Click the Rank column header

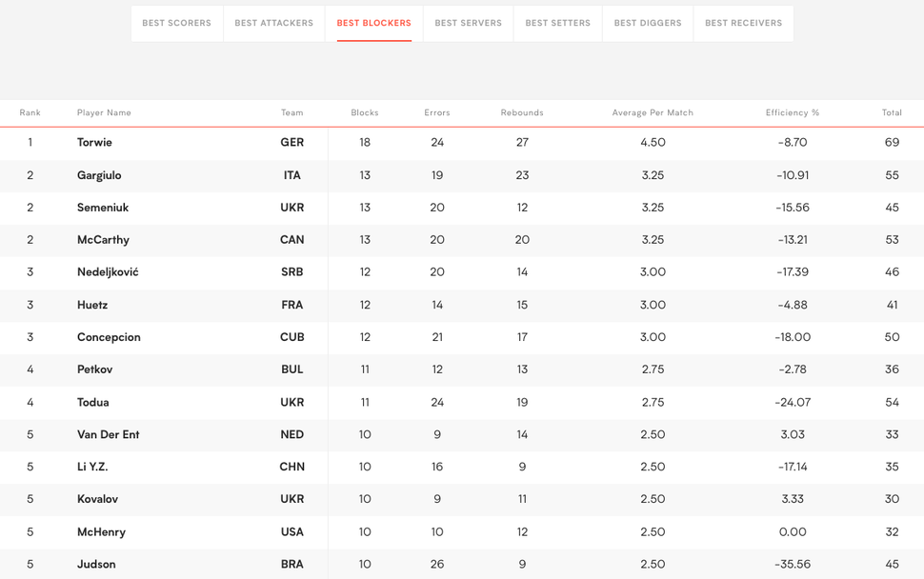(30, 112)
